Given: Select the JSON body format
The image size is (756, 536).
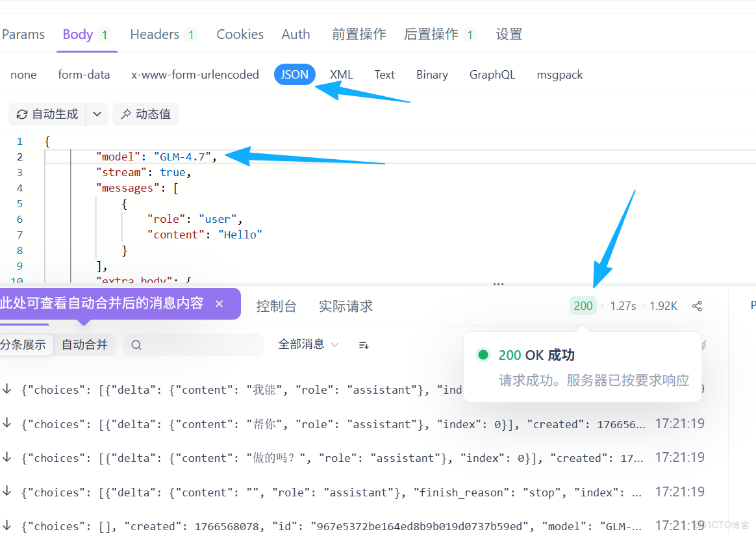Looking at the screenshot, I should [294, 74].
